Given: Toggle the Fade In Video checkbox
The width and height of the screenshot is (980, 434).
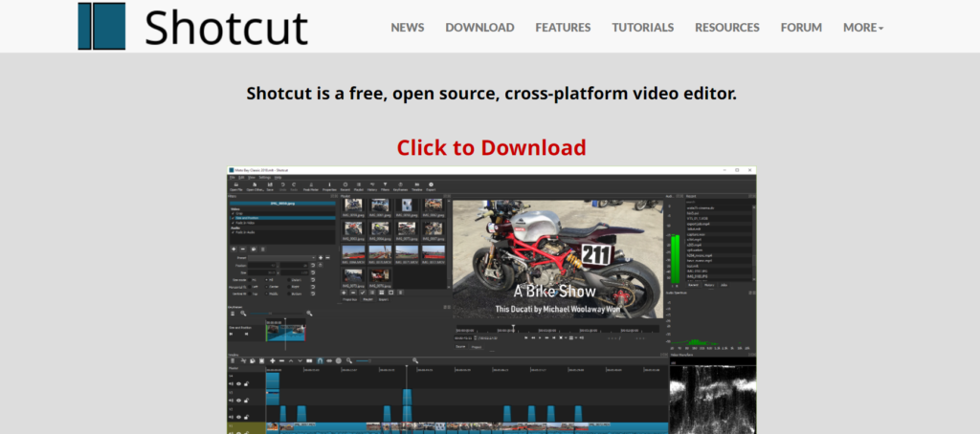Looking at the screenshot, I should click(233, 223).
